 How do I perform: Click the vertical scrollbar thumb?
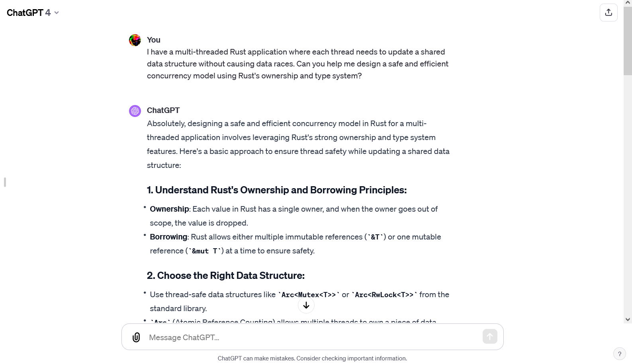point(628,40)
